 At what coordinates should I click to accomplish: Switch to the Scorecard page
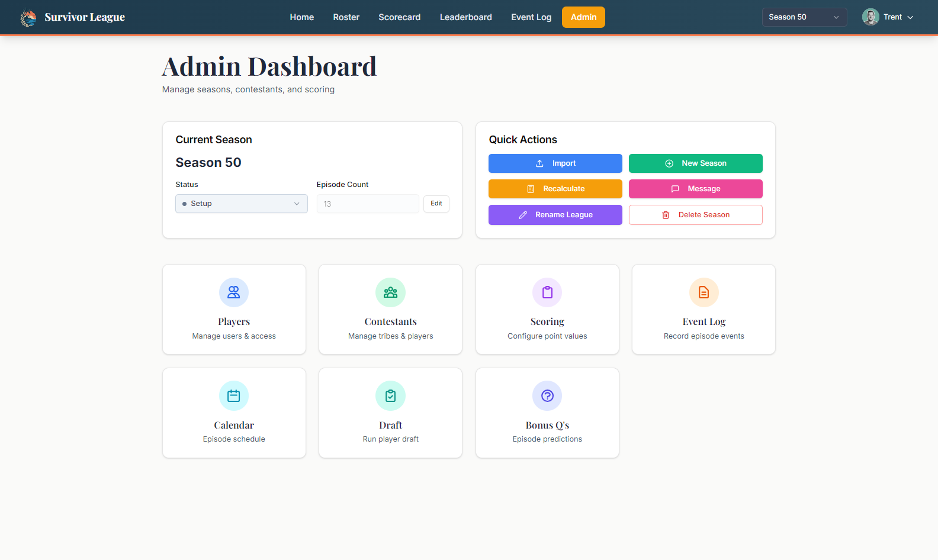click(x=400, y=17)
